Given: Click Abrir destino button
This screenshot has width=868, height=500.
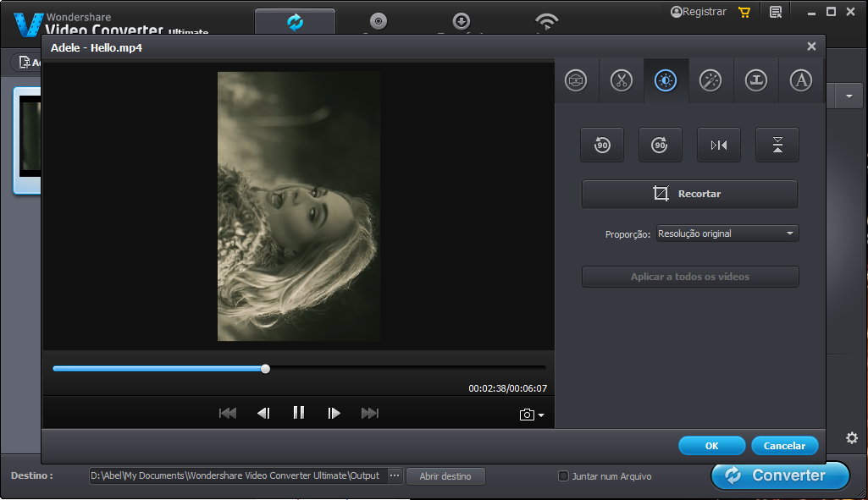Looking at the screenshot, I should (445, 476).
